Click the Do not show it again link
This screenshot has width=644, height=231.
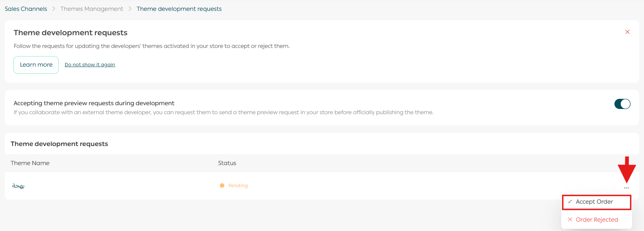point(90,65)
